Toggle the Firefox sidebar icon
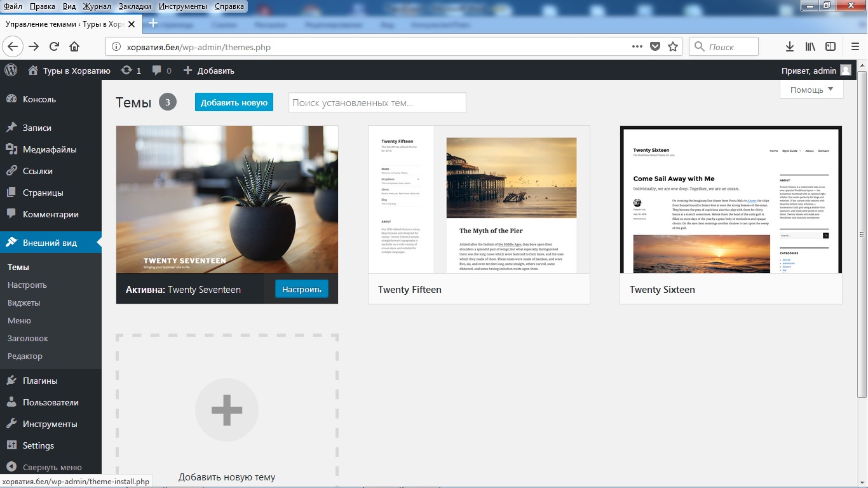The image size is (868, 488). [x=831, y=46]
